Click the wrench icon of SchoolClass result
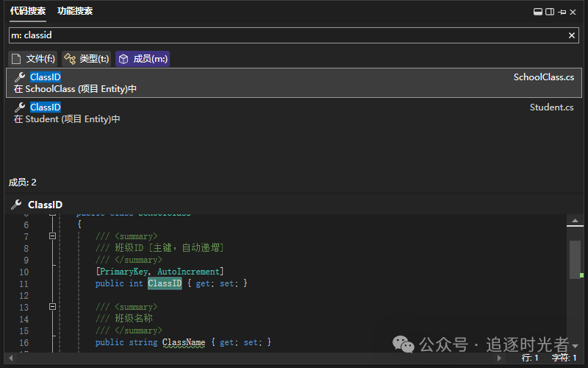Screen dimensions: 588x368 pos(20,77)
